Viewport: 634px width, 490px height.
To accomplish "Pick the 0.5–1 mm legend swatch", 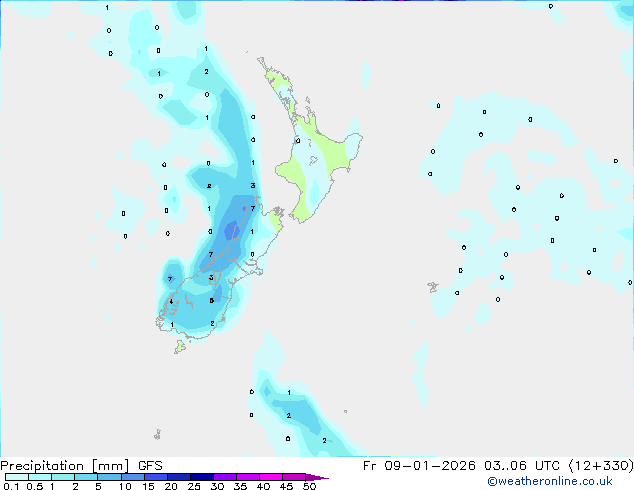I will point(40,477).
